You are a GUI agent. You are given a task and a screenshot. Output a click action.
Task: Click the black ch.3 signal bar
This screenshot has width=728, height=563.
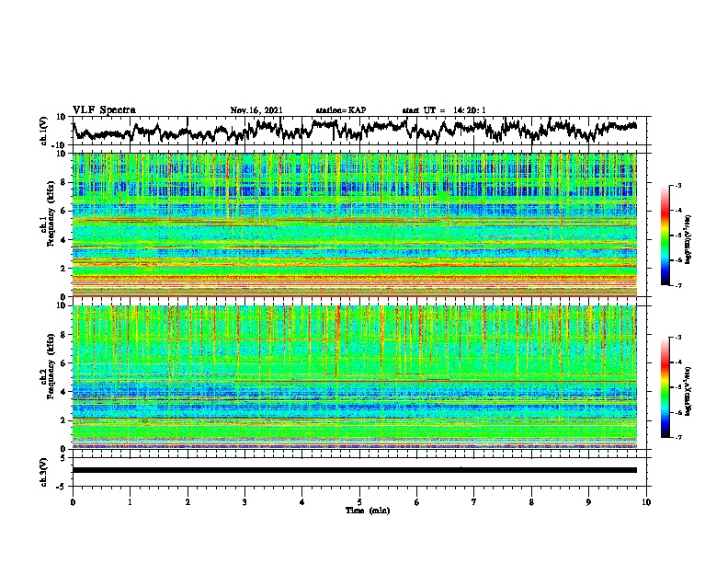tap(354, 470)
